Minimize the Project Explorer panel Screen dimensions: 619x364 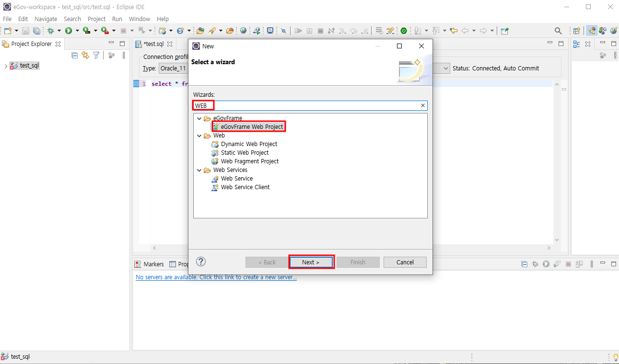click(x=111, y=43)
